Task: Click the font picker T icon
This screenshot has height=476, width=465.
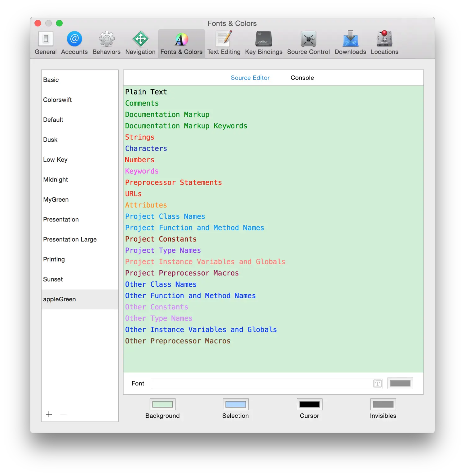Action: point(377,383)
